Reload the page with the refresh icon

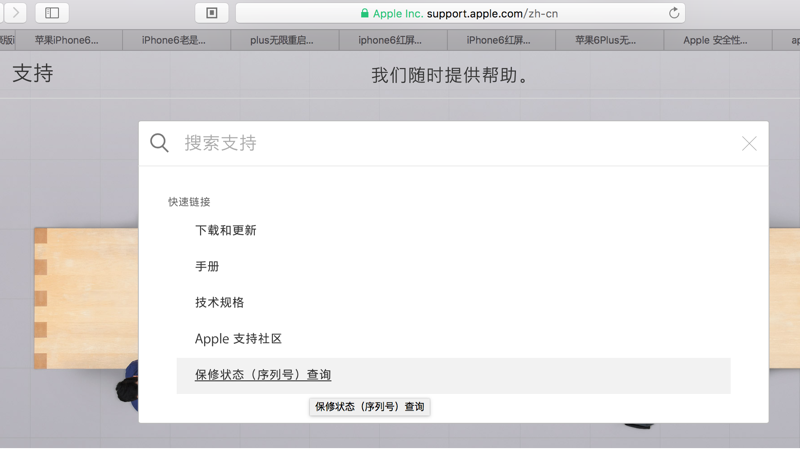(674, 13)
